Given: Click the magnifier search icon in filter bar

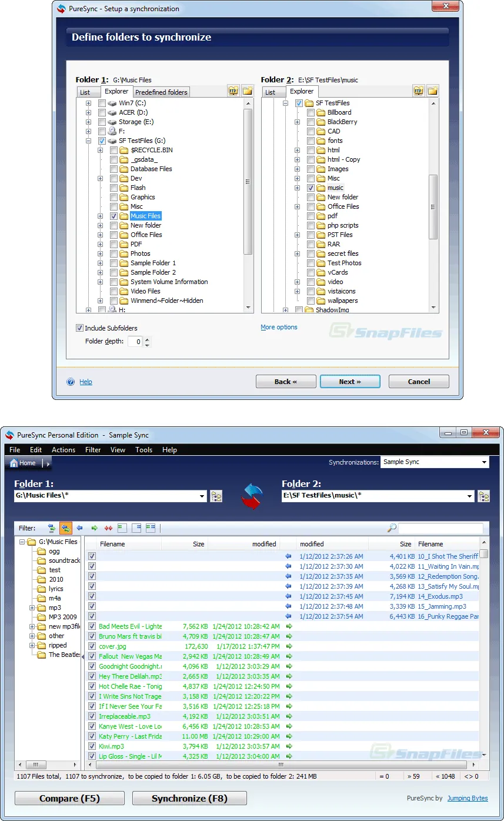Looking at the screenshot, I should tap(392, 528).
